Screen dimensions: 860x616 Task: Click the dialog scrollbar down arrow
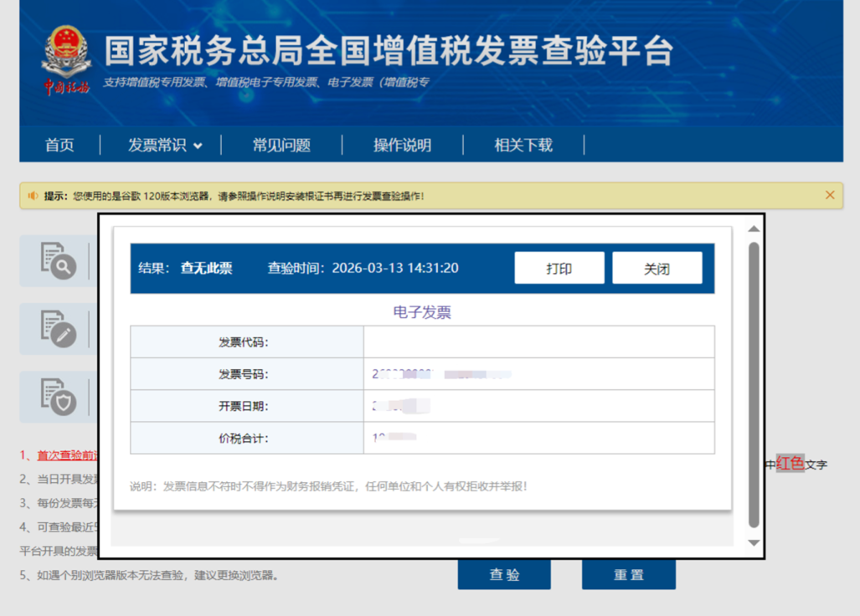754,542
